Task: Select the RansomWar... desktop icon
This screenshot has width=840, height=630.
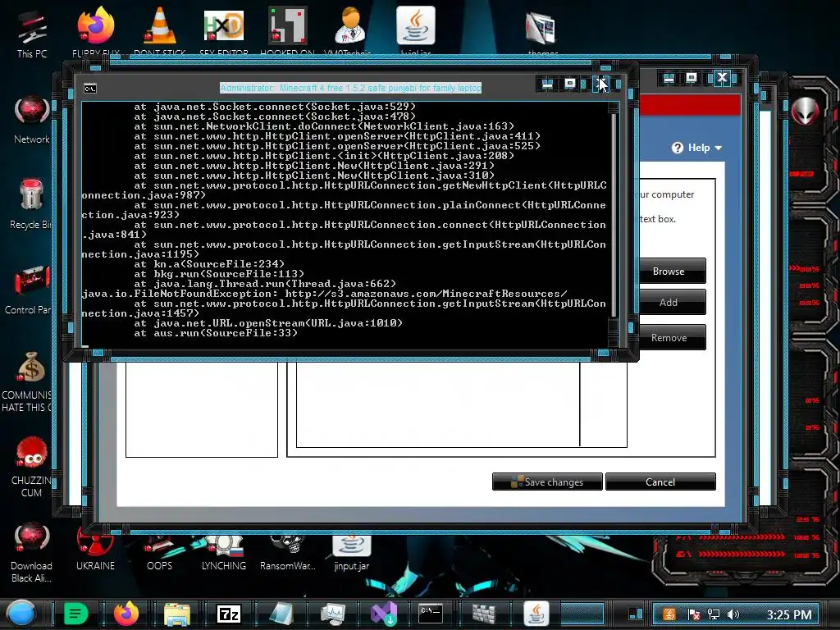Action: [x=288, y=552]
